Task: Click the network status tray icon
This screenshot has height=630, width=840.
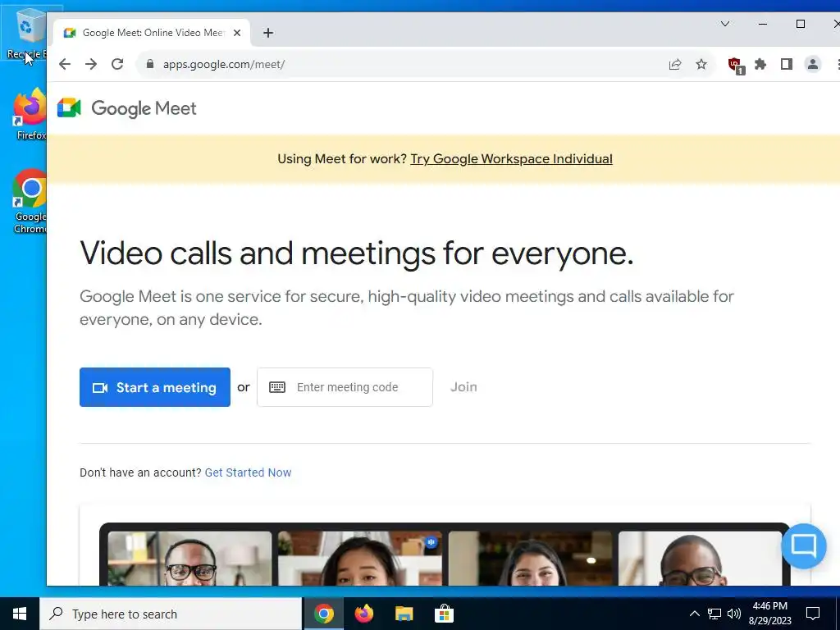Action: click(x=714, y=614)
